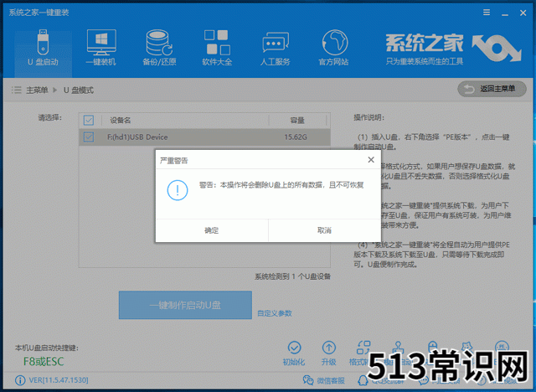Click the exclamation warning icon in dialog

[177, 190]
